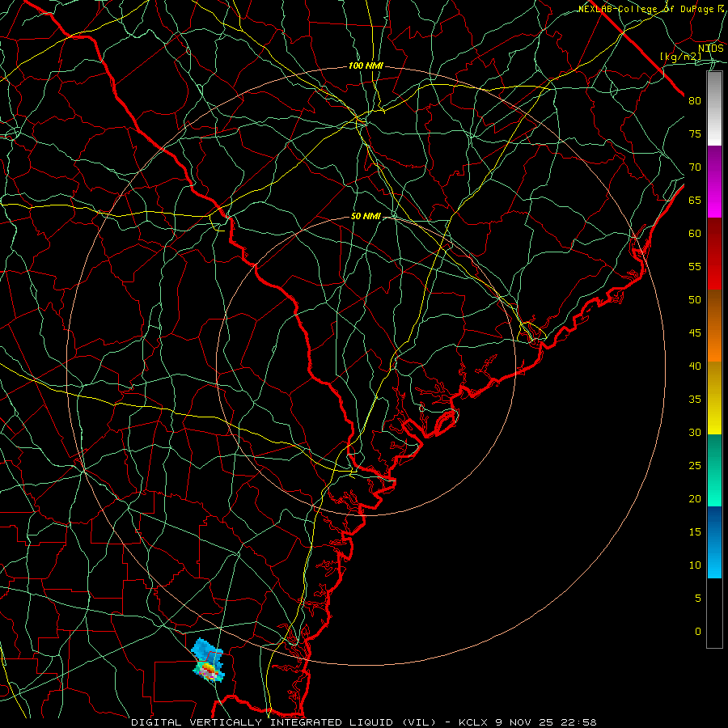This screenshot has height=728, width=728.
Task: Click the kg/m2 units label
Action: click(681, 57)
